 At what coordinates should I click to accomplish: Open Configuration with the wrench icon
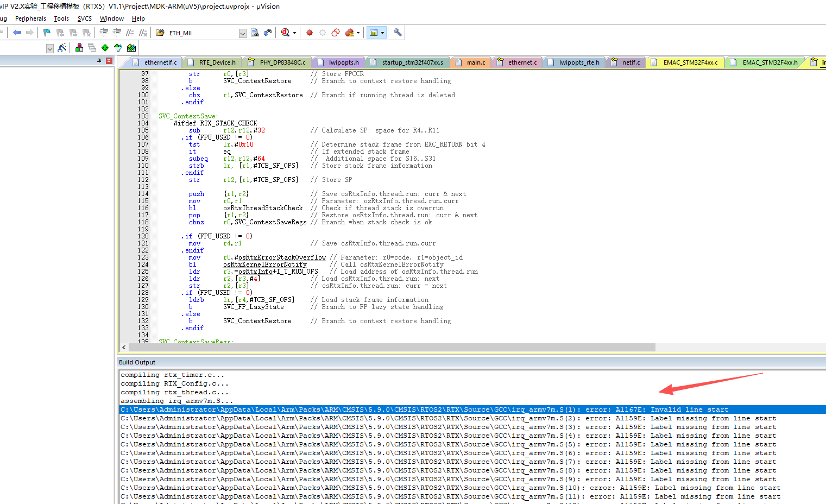(x=398, y=33)
